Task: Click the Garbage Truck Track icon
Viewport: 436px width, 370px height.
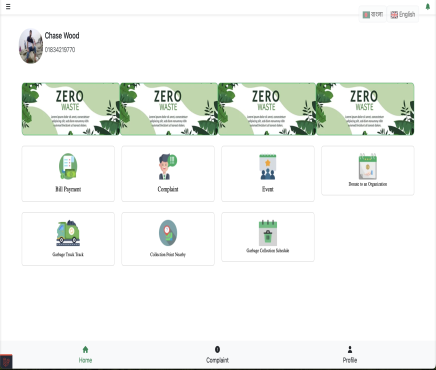Action: (68, 233)
